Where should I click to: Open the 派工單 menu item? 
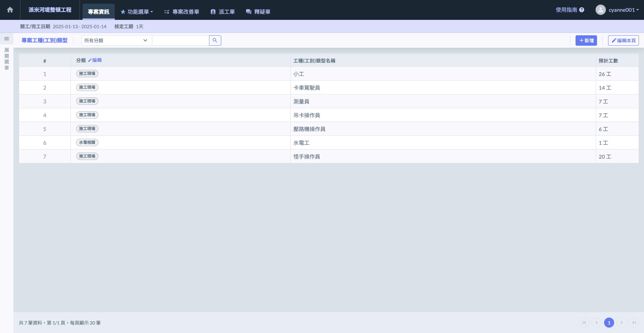[223, 12]
